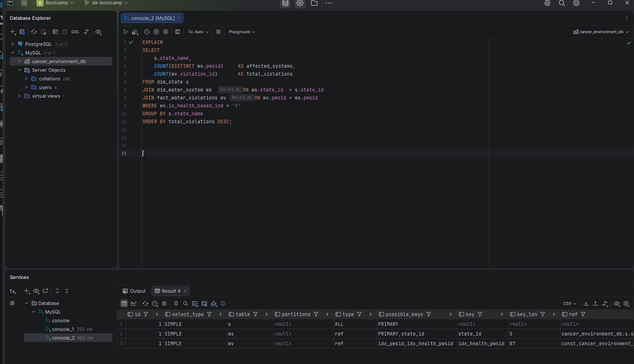Click the red deactivate/disconnect icon
634x364 pixels.
[43, 32]
